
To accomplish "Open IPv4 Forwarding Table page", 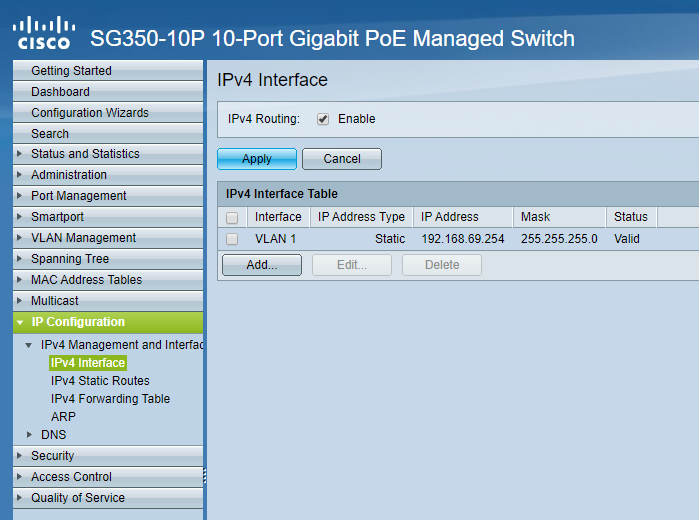I will [110, 399].
